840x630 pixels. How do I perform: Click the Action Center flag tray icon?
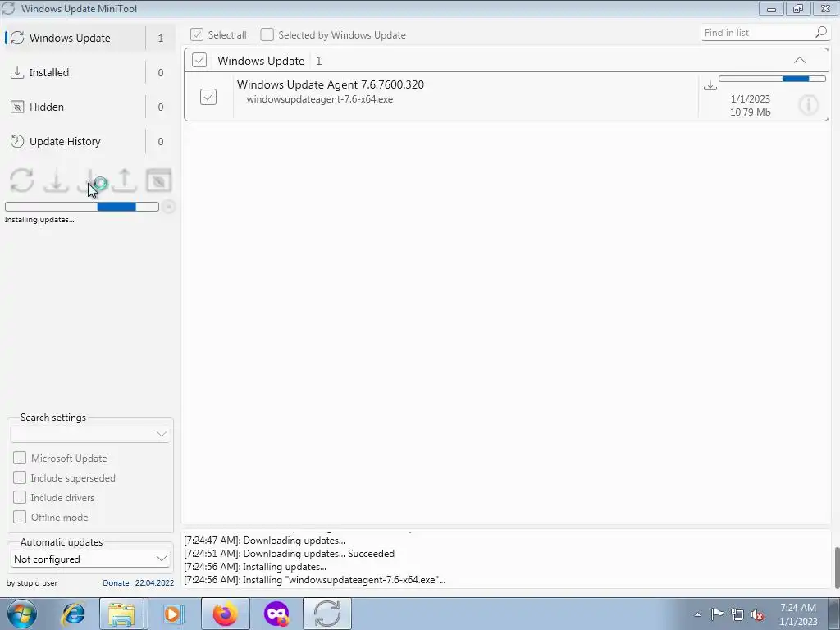click(717, 614)
